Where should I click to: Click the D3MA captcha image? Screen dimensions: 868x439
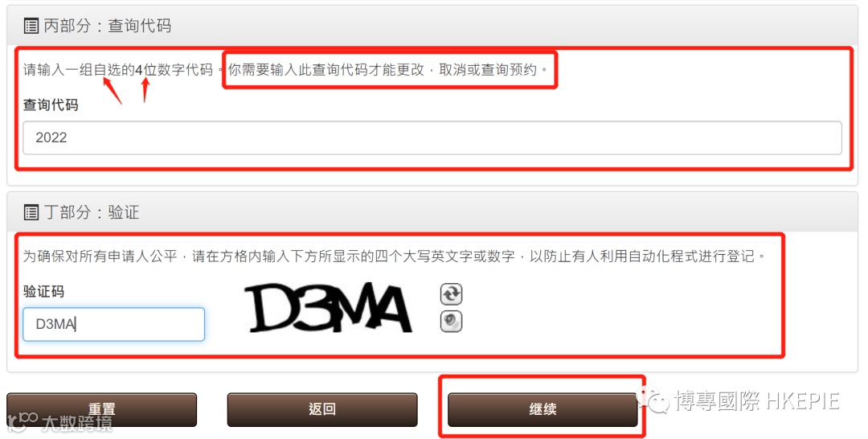click(330, 308)
